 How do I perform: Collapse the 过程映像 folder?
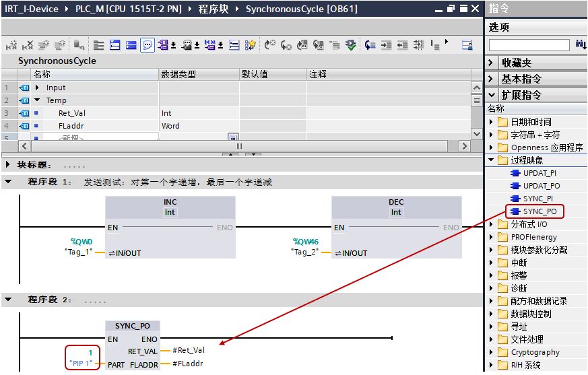click(491, 160)
